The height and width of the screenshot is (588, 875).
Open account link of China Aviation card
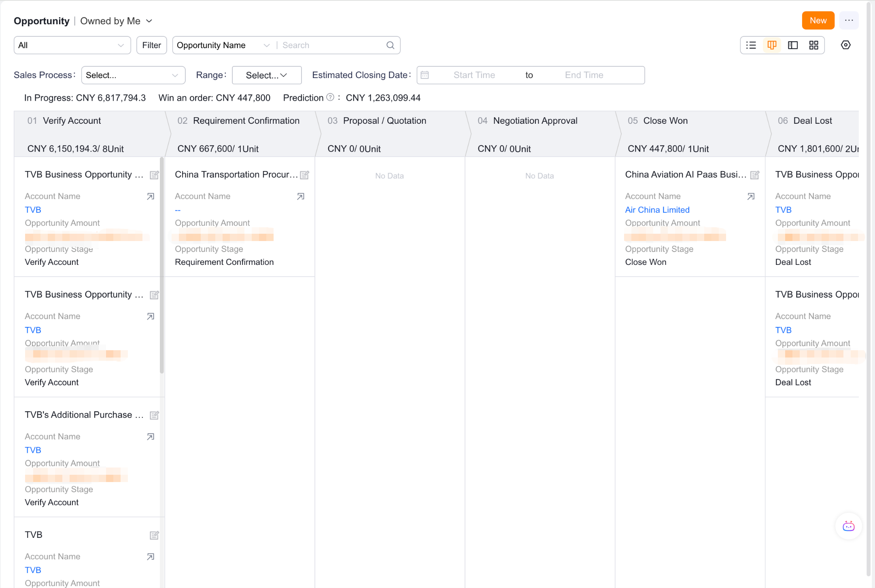751,197
